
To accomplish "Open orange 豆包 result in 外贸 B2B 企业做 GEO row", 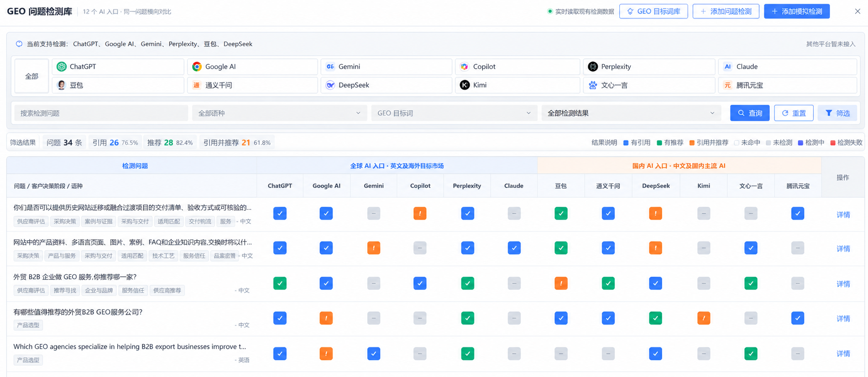I will (561, 283).
